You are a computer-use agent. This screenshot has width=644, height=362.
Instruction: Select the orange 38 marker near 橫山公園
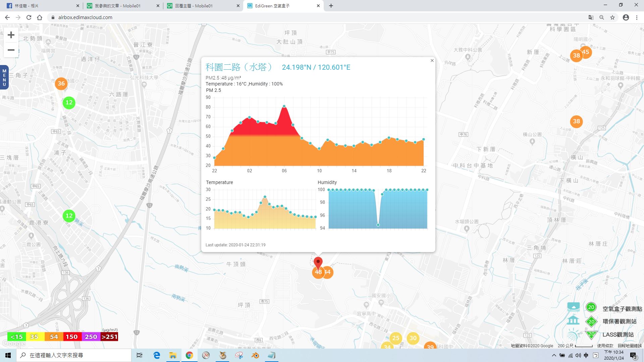pyautogui.click(x=576, y=121)
